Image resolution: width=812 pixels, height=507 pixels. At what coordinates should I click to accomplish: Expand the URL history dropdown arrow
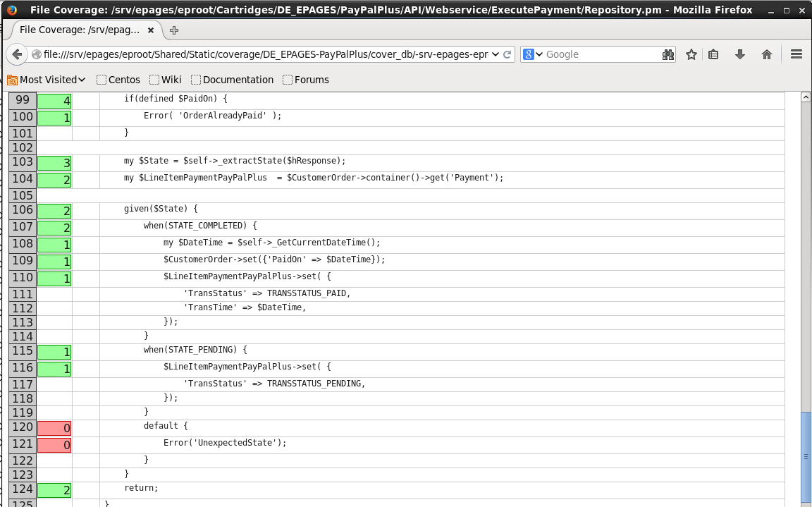click(x=494, y=54)
